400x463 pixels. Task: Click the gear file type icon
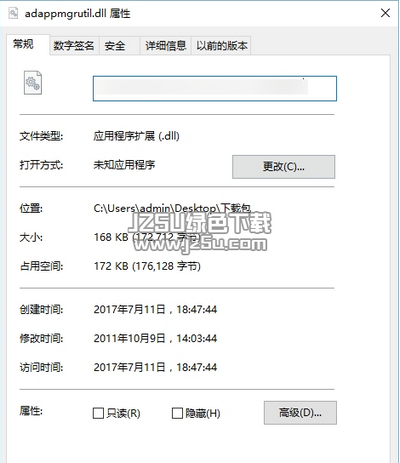click(33, 83)
